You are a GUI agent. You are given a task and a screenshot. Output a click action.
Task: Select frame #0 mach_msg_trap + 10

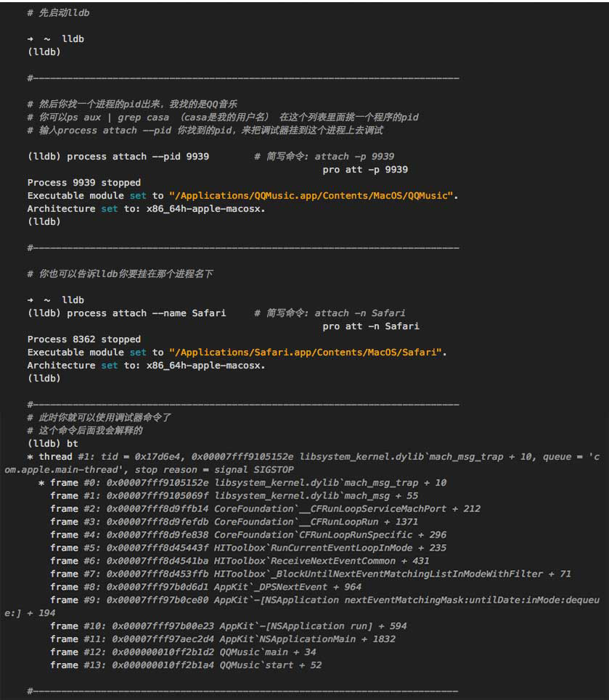(248, 483)
